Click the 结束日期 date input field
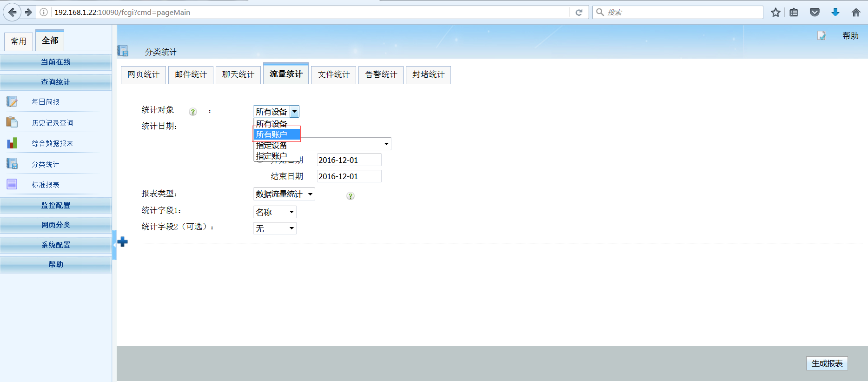The image size is (868, 382). pos(349,176)
